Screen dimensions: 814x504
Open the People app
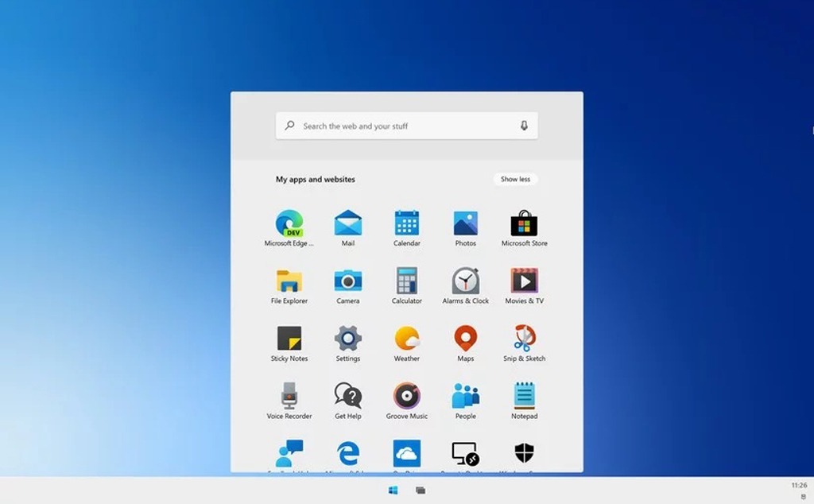(465, 401)
